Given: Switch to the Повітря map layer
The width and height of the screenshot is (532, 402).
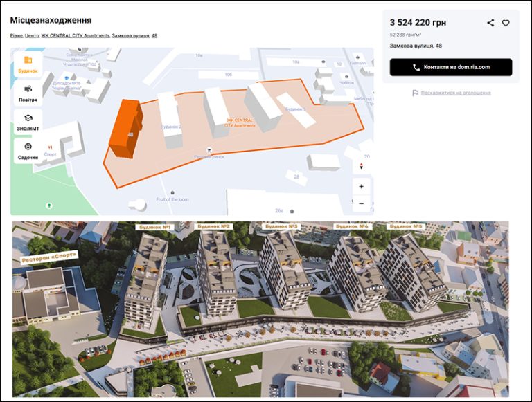Looking at the screenshot, I should 28,93.
